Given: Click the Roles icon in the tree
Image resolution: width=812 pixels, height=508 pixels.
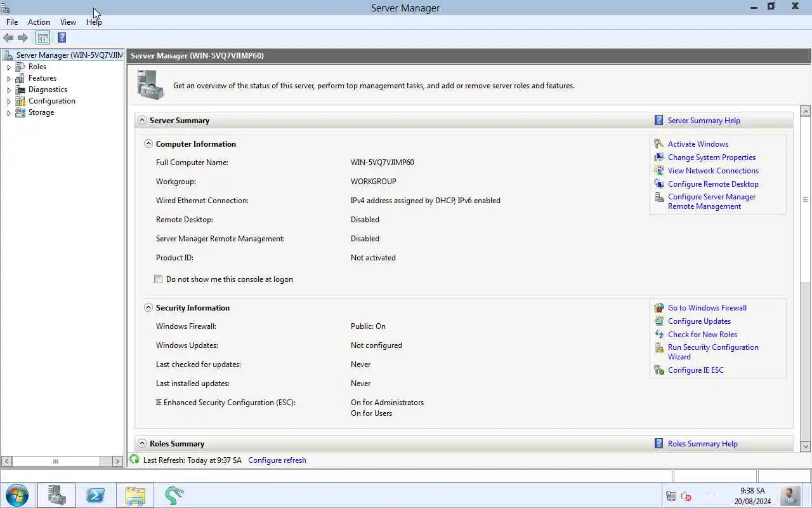Looking at the screenshot, I should (x=20, y=67).
